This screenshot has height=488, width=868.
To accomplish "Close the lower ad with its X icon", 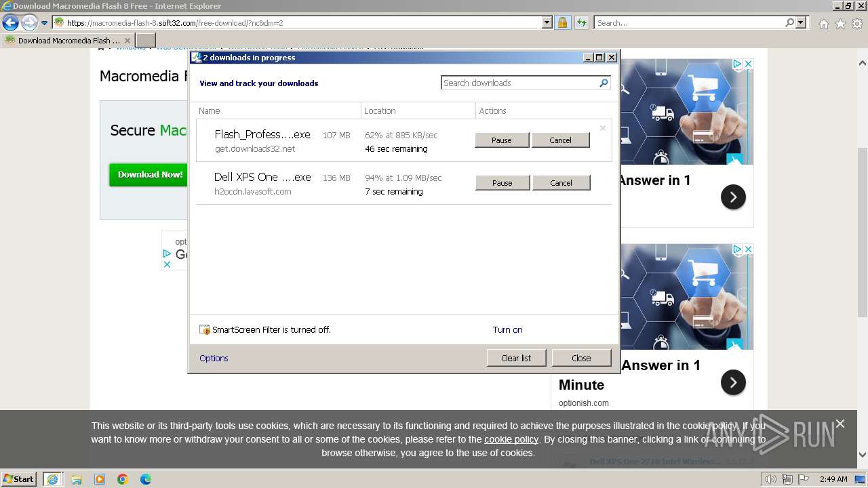I will [x=748, y=249].
